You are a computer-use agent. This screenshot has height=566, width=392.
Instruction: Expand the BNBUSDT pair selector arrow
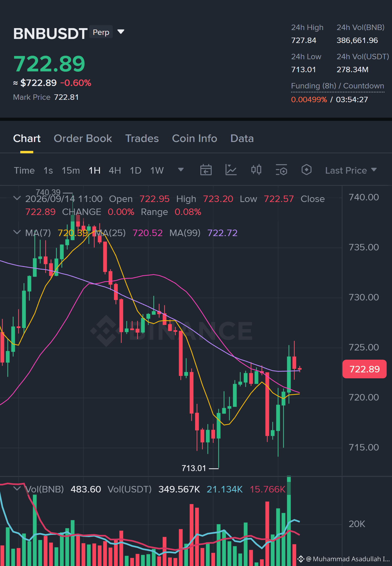pyautogui.click(x=121, y=32)
